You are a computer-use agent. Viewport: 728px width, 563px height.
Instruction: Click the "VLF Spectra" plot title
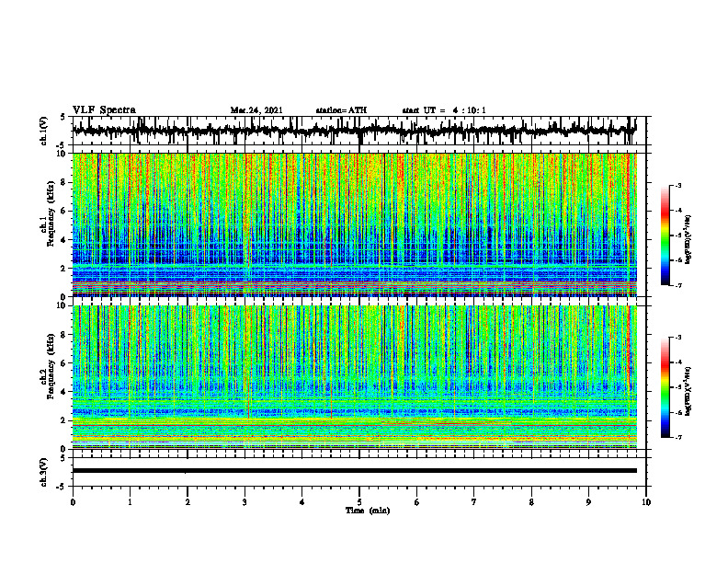pyautogui.click(x=104, y=110)
